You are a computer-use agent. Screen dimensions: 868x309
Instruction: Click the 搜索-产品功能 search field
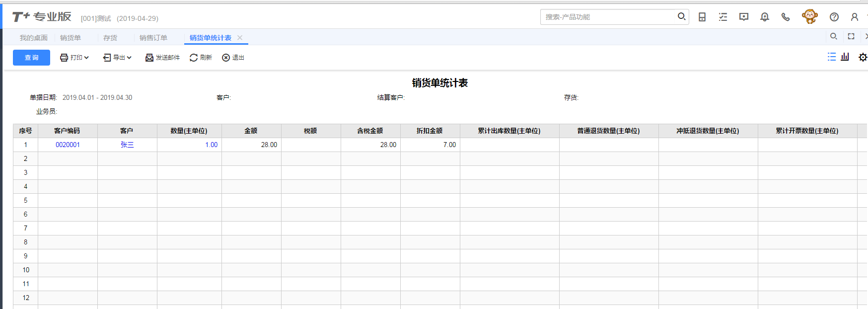tap(608, 17)
